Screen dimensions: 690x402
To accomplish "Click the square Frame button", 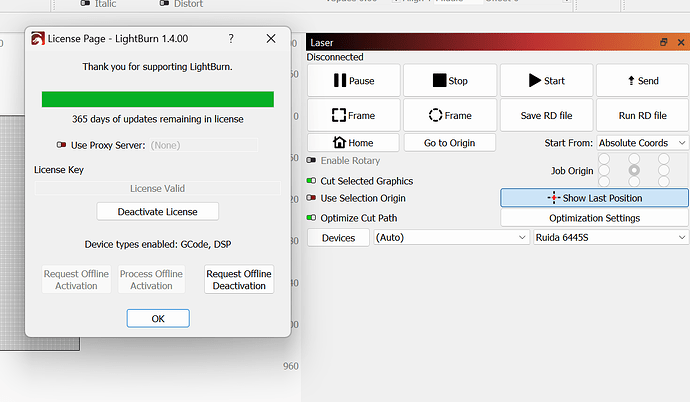I will tap(354, 115).
